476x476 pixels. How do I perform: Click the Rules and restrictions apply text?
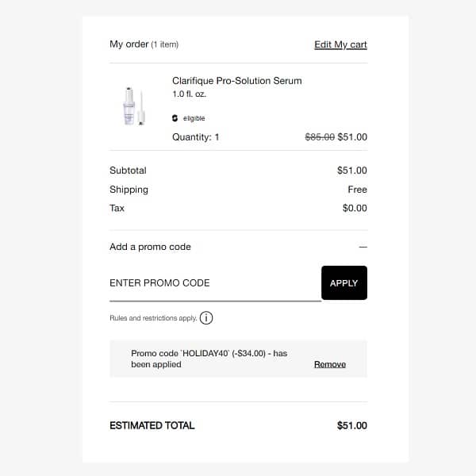coord(153,318)
